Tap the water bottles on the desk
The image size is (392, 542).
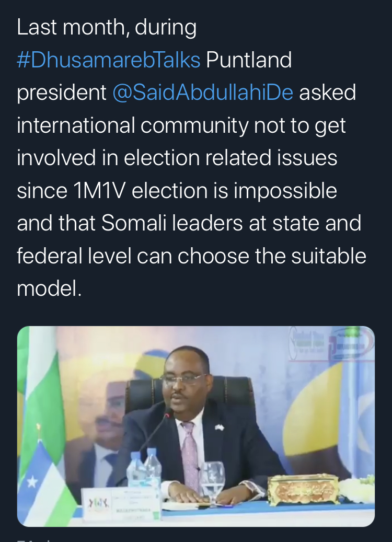[x=144, y=469]
